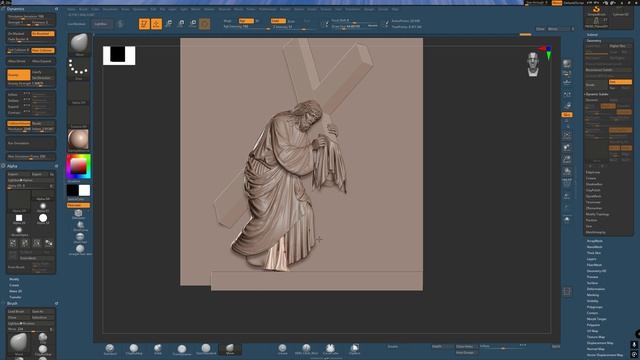Screen dimensions: 640x360
Task: Click the Solo icon at bottom of right shelf
Action: pyautogui.click(x=567, y=220)
